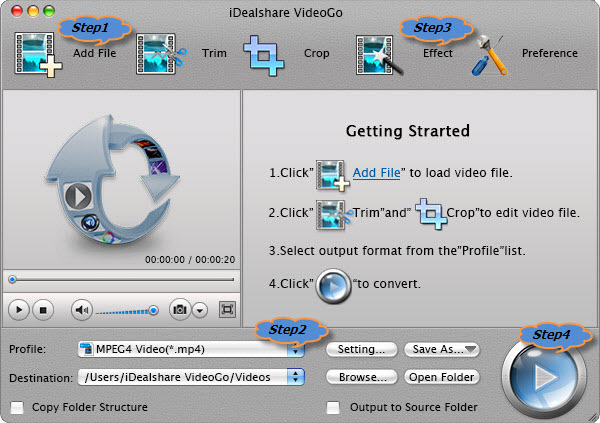Click the Add File filmstrip icon in toolbar
Viewport: 600px width, 423px height.
[38, 54]
